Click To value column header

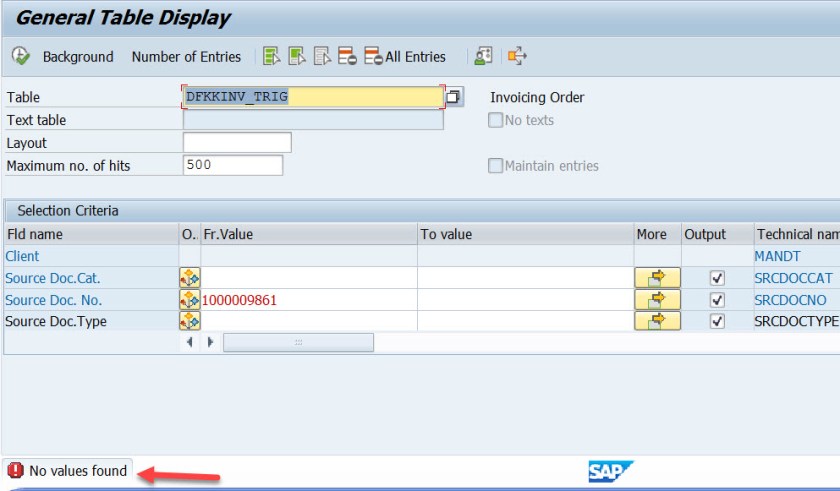click(526, 234)
